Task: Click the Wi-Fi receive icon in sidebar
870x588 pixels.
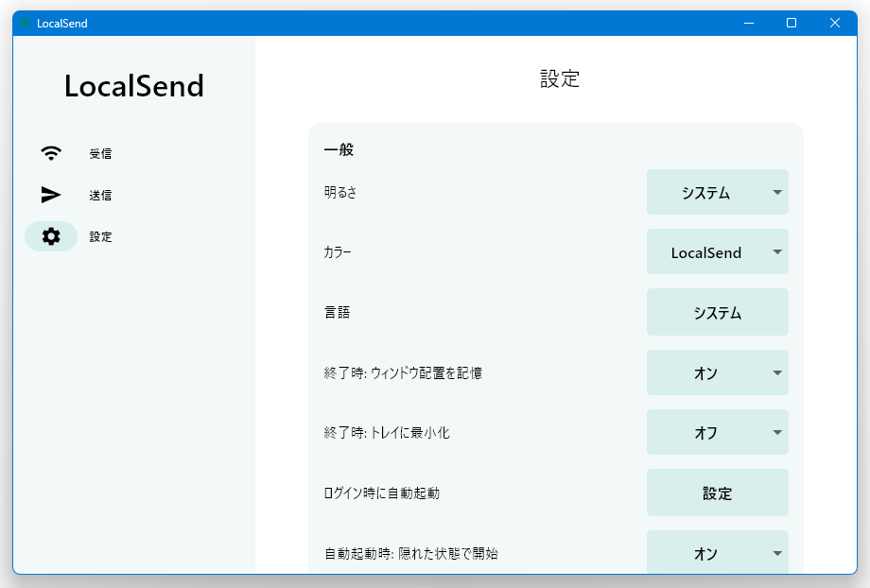Action: (x=51, y=153)
